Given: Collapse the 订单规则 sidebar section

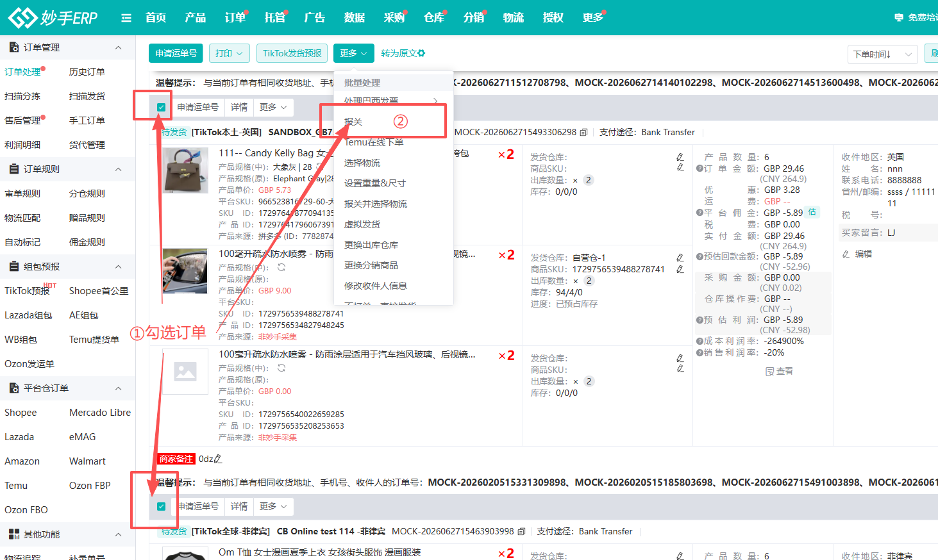Looking at the screenshot, I should [118, 169].
